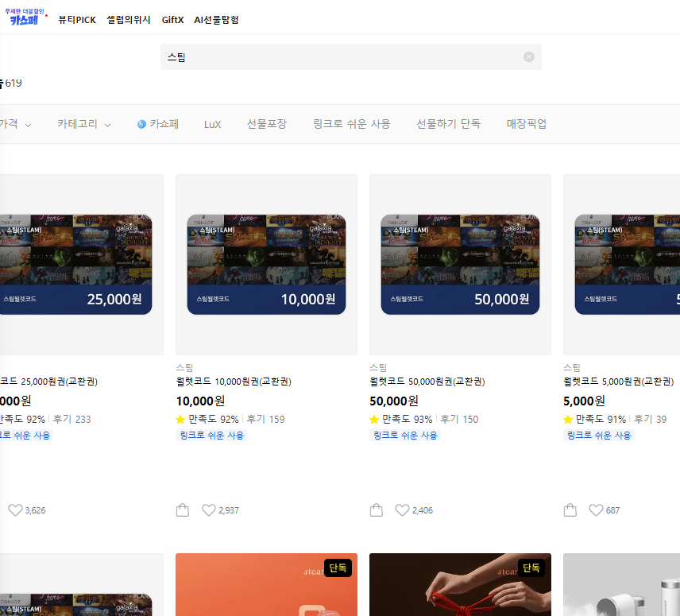Click the 스팀 brand label above 10,000원권
Screen dimensions: 680x616
pyautogui.click(x=184, y=368)
